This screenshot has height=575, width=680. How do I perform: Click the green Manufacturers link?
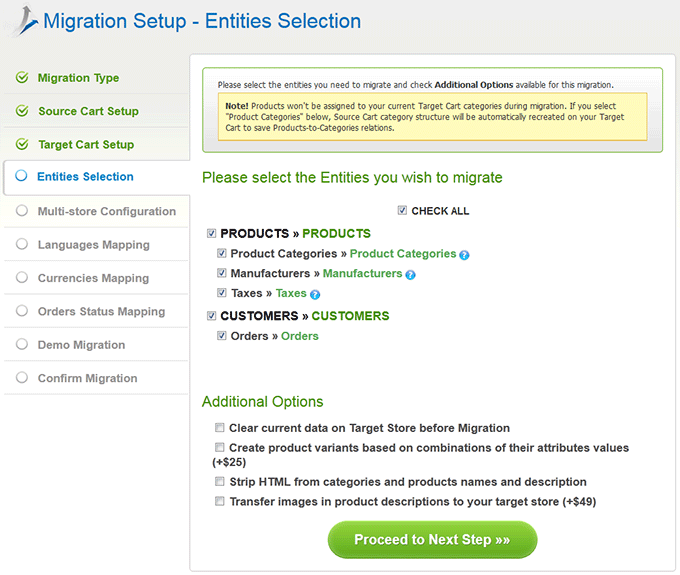(x=363, y=273)
